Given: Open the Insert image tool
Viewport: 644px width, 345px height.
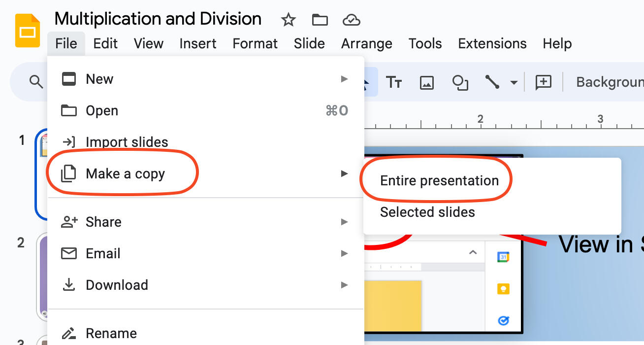Looking at the screenshot, I should (426, 82).
